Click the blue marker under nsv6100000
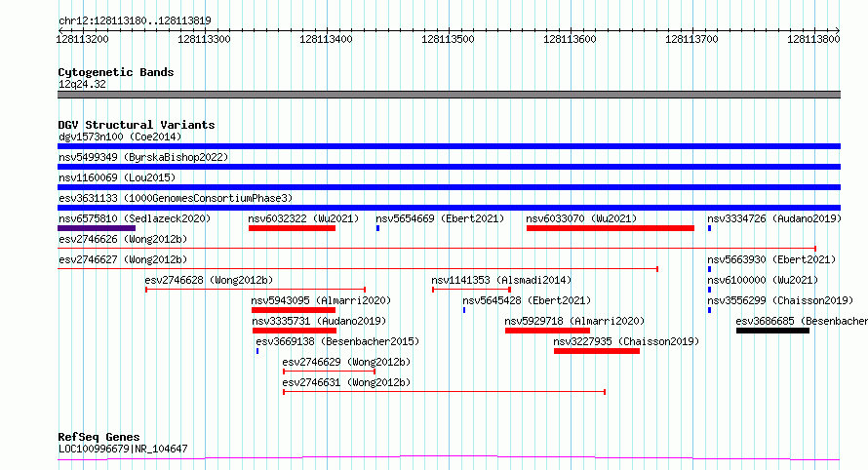Screen dimensions: 868x470 pyautogui.click(x=709, y=290)
